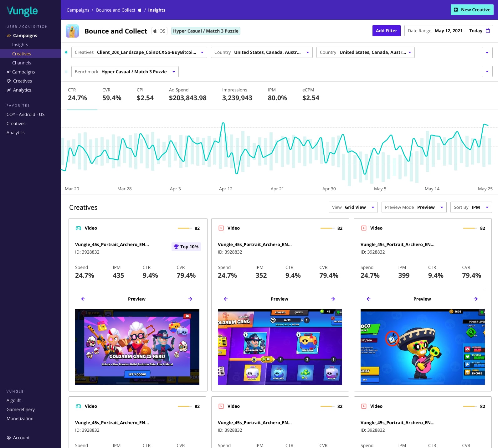Viewport: 498px width, 448px height.
Task: Open the rewards and quests preview thumbnail
Action: coord(280,347)
